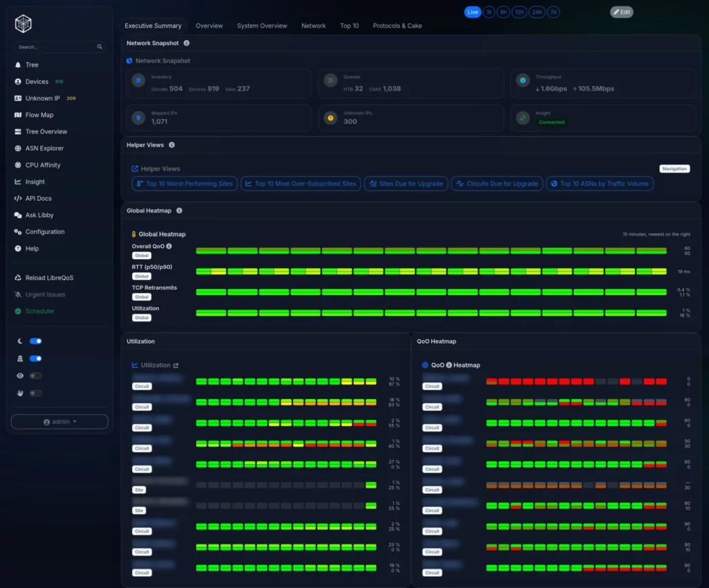This screenshot has height=588, width=709.
Task: Switch to the System Overview tab
Action: [262, 26]
